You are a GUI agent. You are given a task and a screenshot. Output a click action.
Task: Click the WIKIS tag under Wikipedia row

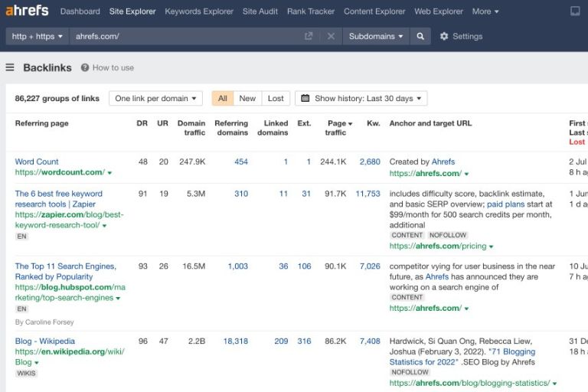click(x=26, y=374)
